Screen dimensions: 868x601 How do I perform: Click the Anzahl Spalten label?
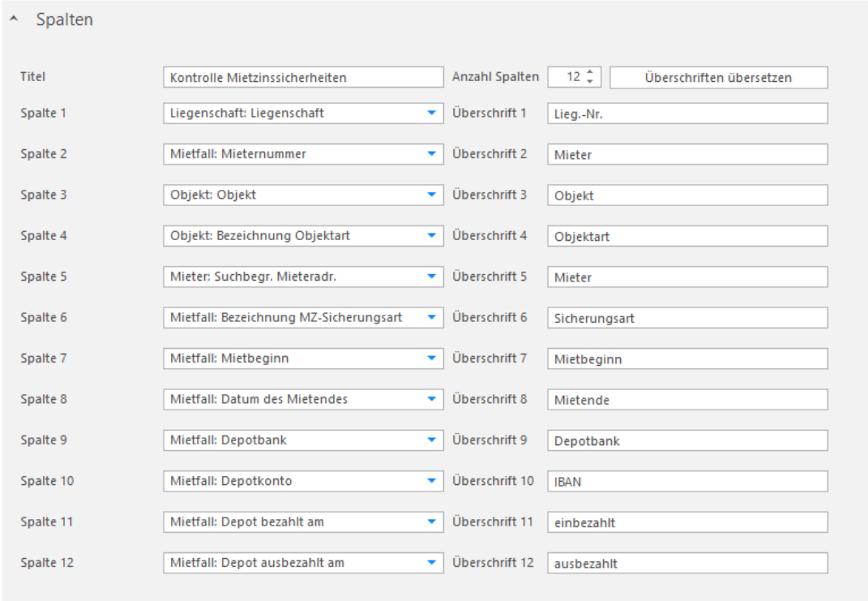click(x=495, y=77)
